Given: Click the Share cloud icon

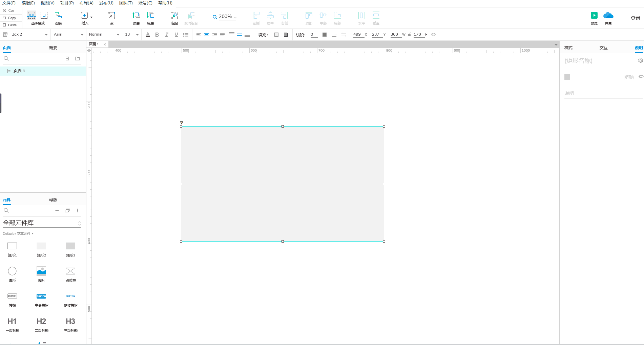Looking at the screenshot, I should [608, 15].
